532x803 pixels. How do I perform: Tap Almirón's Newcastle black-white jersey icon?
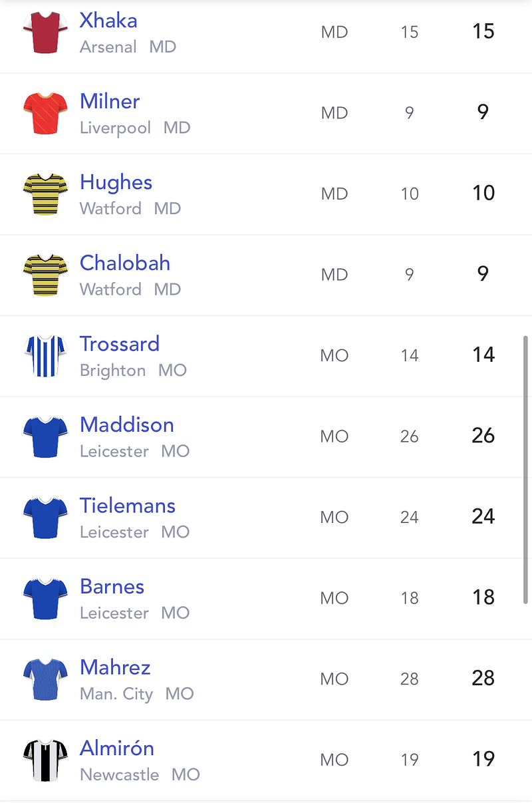click(x=45, y=760)
